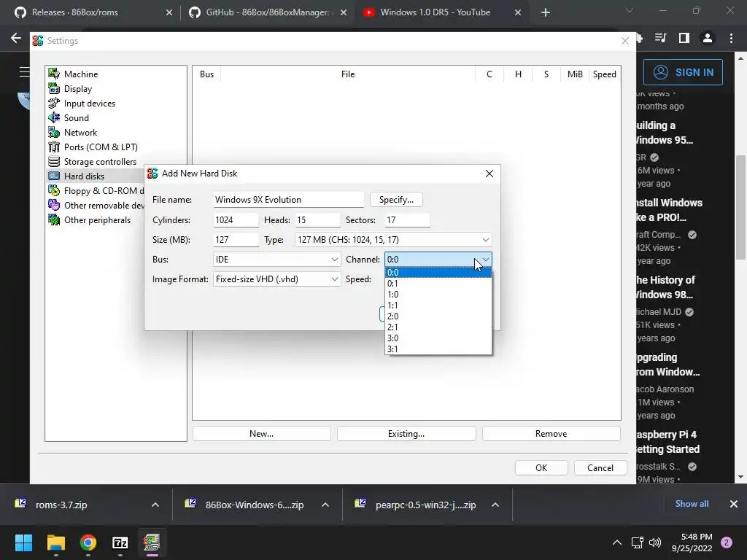Open notification center badge
Viewport: 747px width, 560px height.
click(x=727, y=542)
